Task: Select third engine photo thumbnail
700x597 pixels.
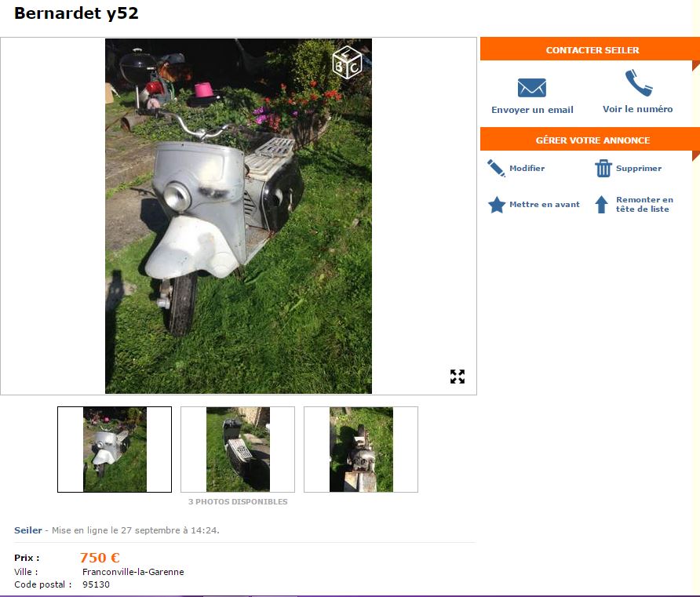Action: click(361, 450)
